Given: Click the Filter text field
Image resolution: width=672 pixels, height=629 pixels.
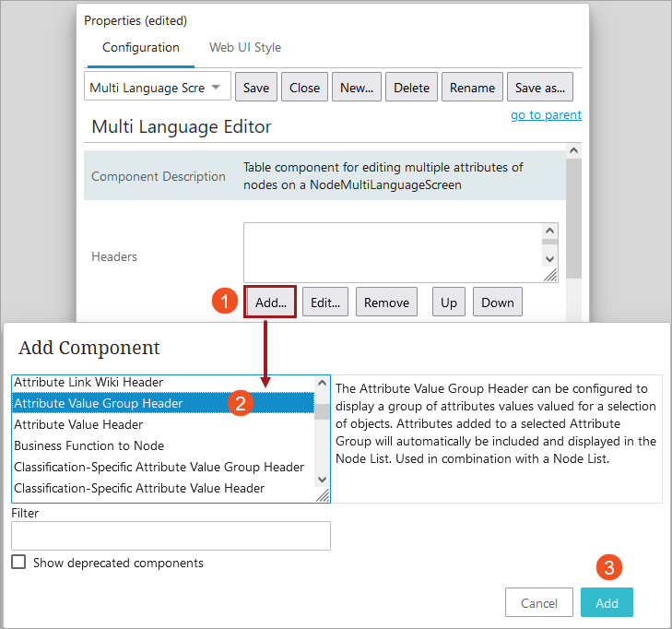Looking at the screenshot, I should 171,536.
